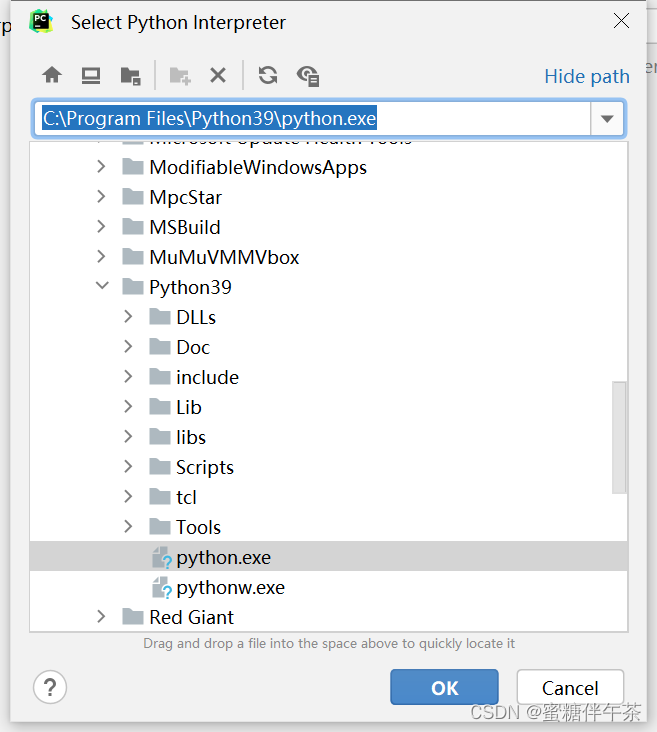657x732 pixels.
Task: Toggle show hidden files and directories
Action: pos(308,76)
